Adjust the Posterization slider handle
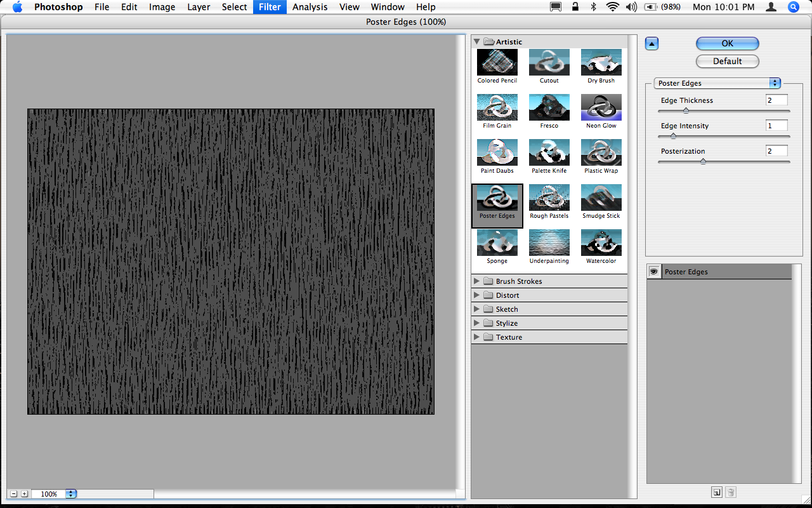Viewport: 812px width, 508px height. [x=703, y=161]
